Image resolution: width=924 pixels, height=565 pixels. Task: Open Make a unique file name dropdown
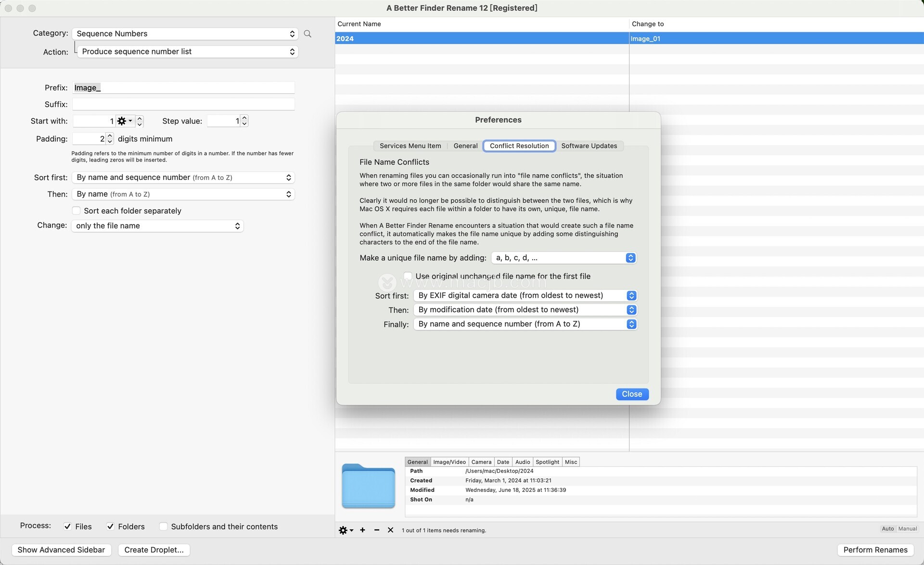point(564,258)
